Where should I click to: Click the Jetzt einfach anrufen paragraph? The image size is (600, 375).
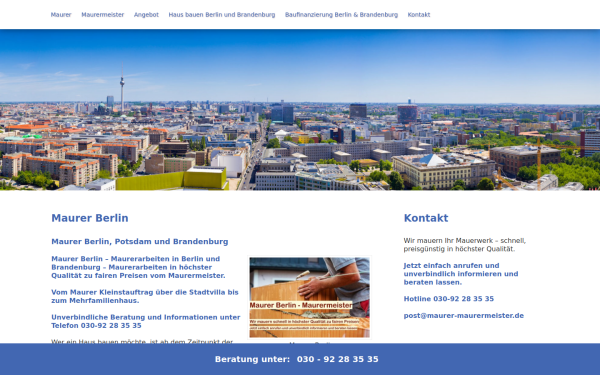coord(461,274)
